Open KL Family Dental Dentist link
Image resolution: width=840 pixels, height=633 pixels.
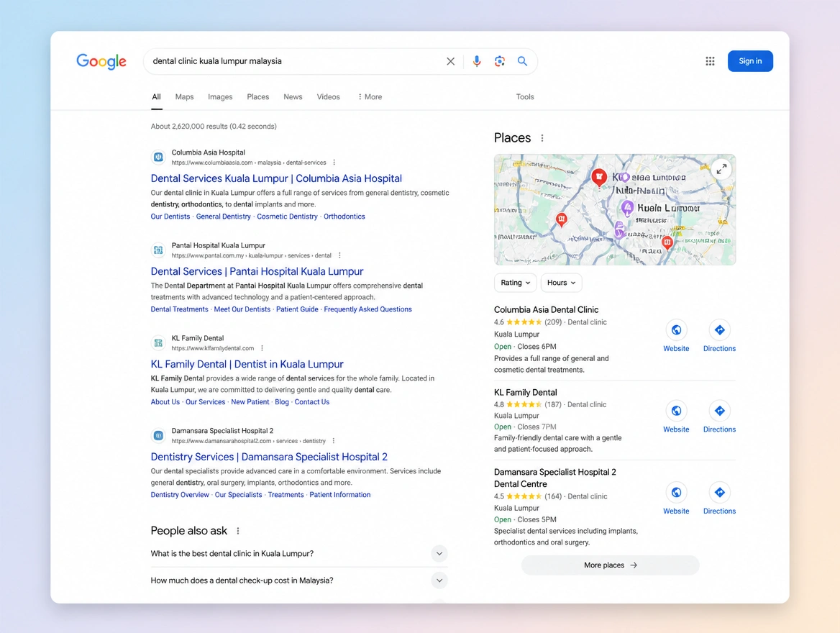tap(247, 364)
